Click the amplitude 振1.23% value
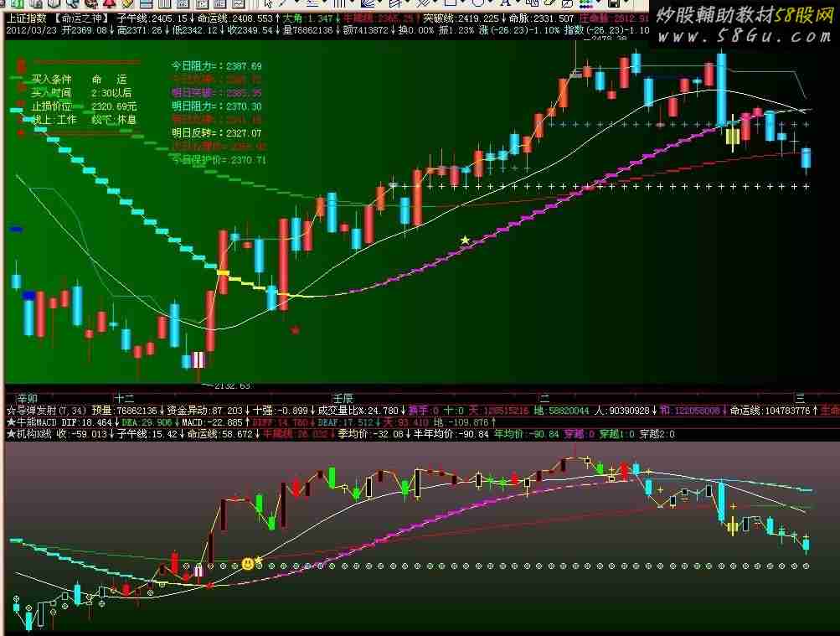840x636 pixels. [x=456, y=30]
